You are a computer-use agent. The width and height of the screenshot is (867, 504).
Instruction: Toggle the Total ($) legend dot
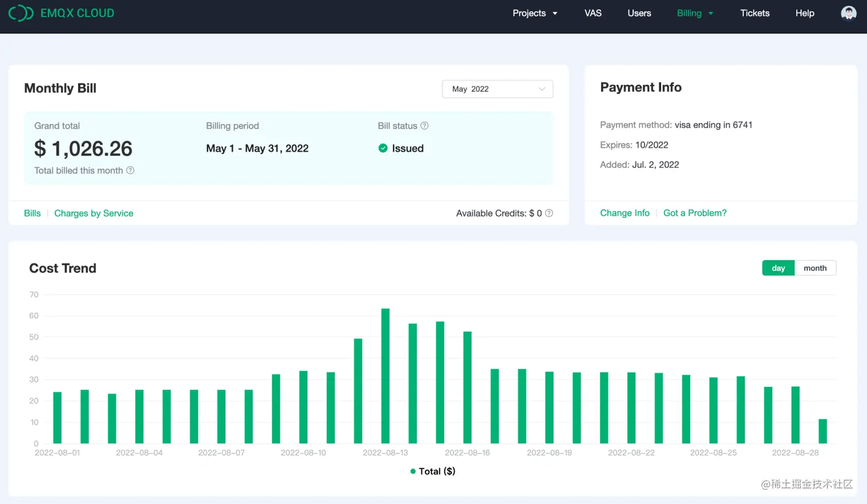click(413, 471)
